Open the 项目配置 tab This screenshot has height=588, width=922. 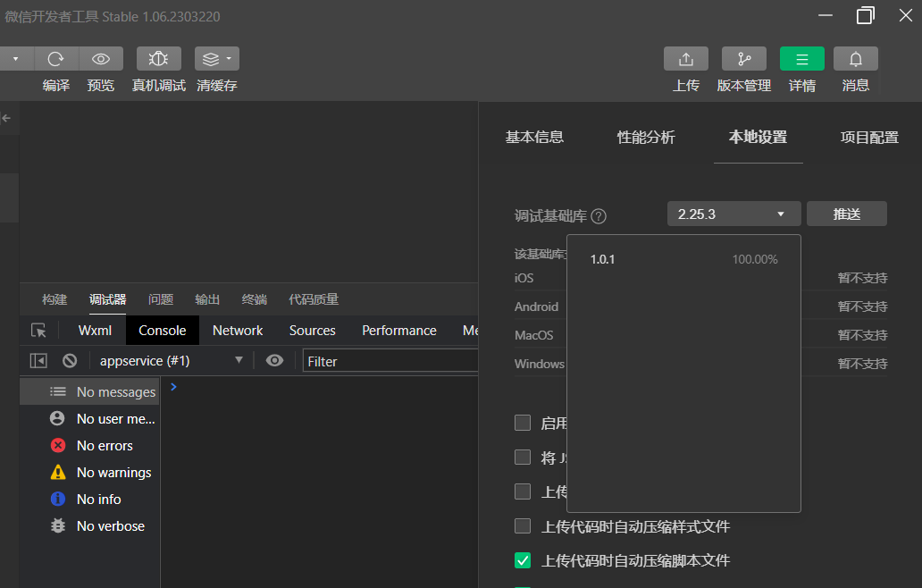[869, 137]
